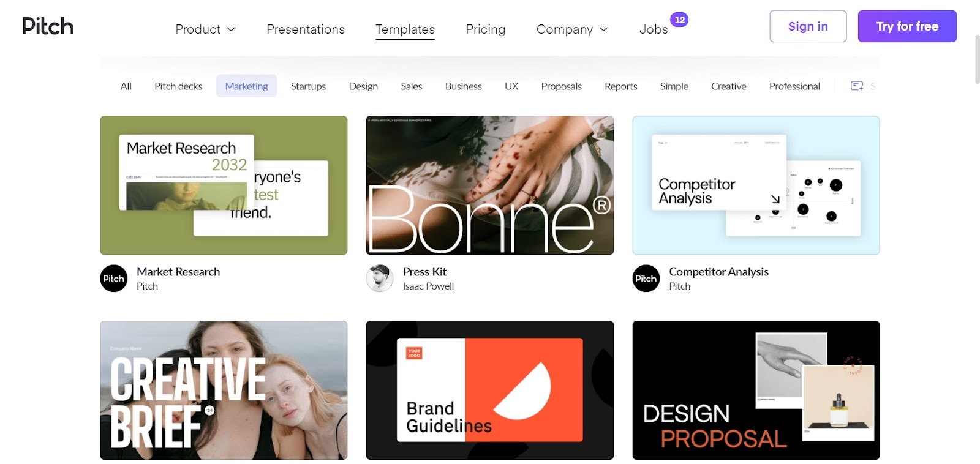Filter templates by Professional
980x464 pixels.
click(x=794, y=86)
